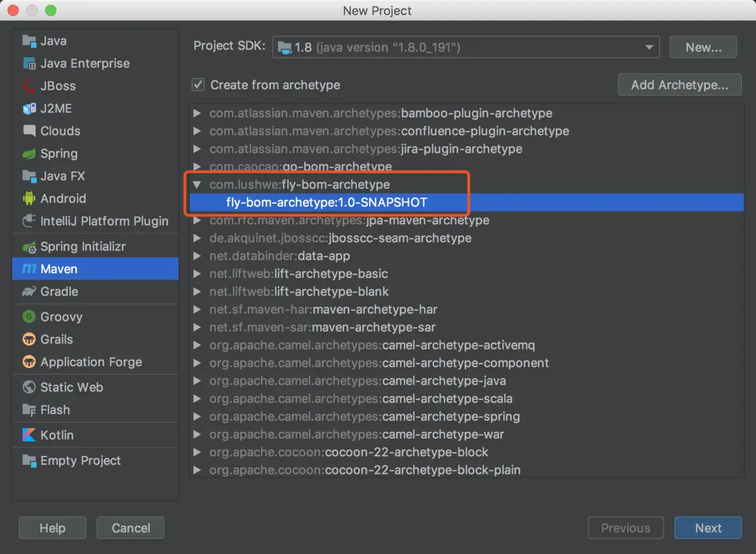
Task: Click the Cancel button
Action: [130, 528]
